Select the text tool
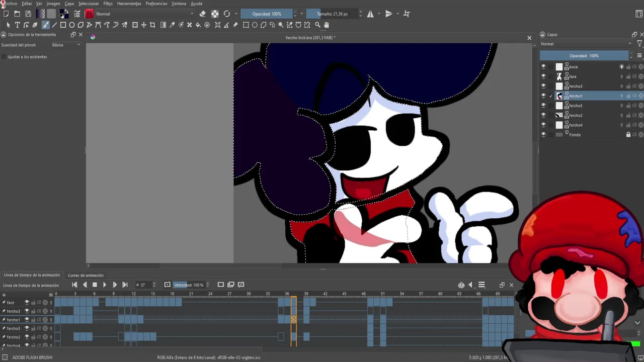 pos(17,25)
